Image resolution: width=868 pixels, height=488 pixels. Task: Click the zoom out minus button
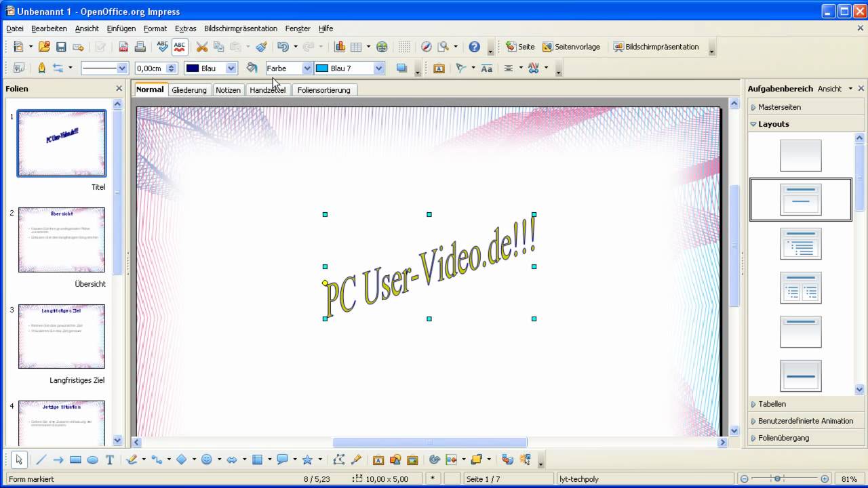(745, 479)
